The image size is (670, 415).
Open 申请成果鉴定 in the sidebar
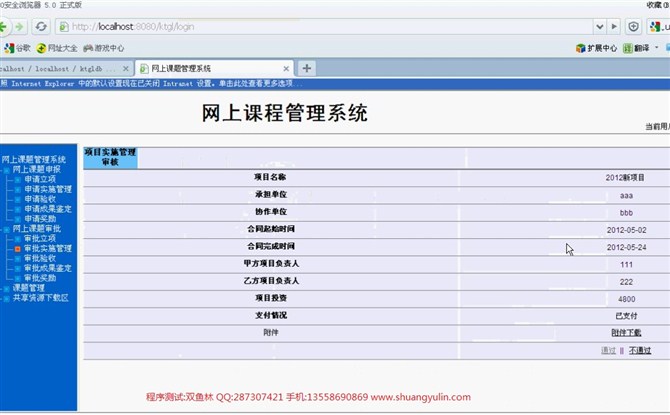(x=48, y=209)
